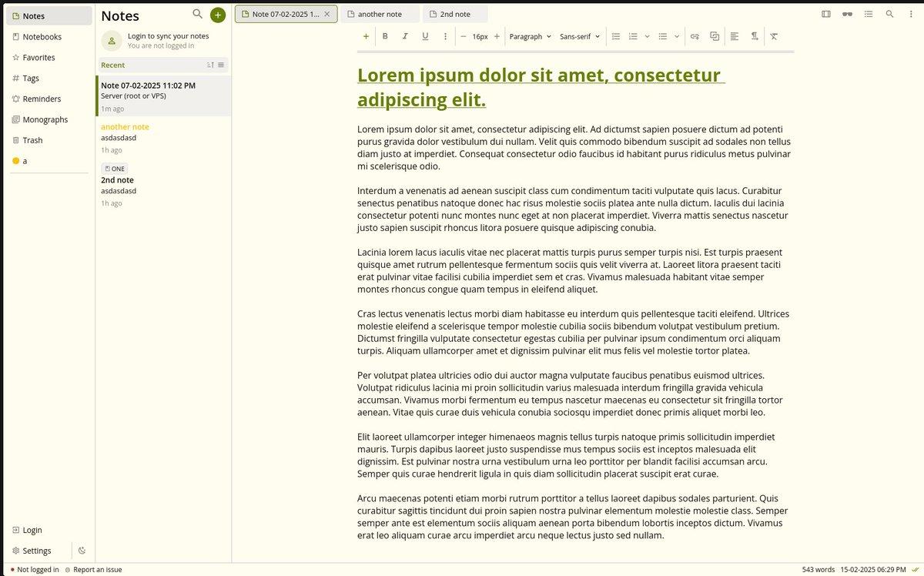Screen dimensions: 924x576
Task: Switch to the 'another note' tab
Action: [x=380, y=14]
